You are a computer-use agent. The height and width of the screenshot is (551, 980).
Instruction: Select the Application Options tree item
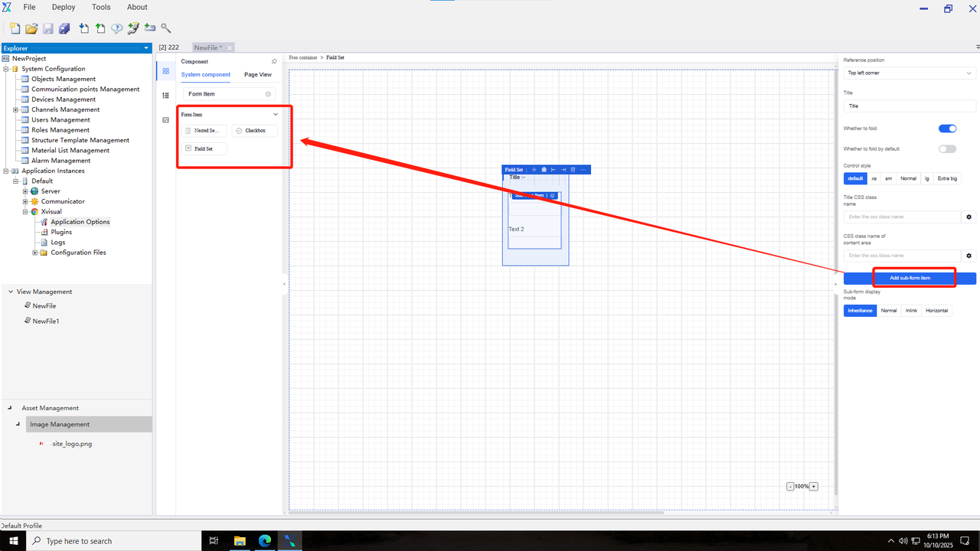coord(80,222)
